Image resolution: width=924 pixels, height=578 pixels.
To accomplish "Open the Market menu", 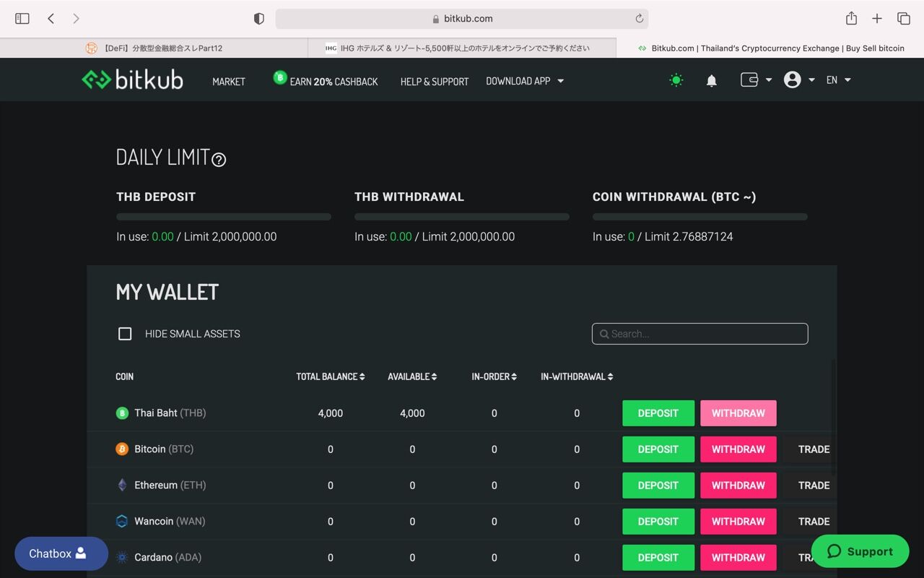I will (228, 81).
